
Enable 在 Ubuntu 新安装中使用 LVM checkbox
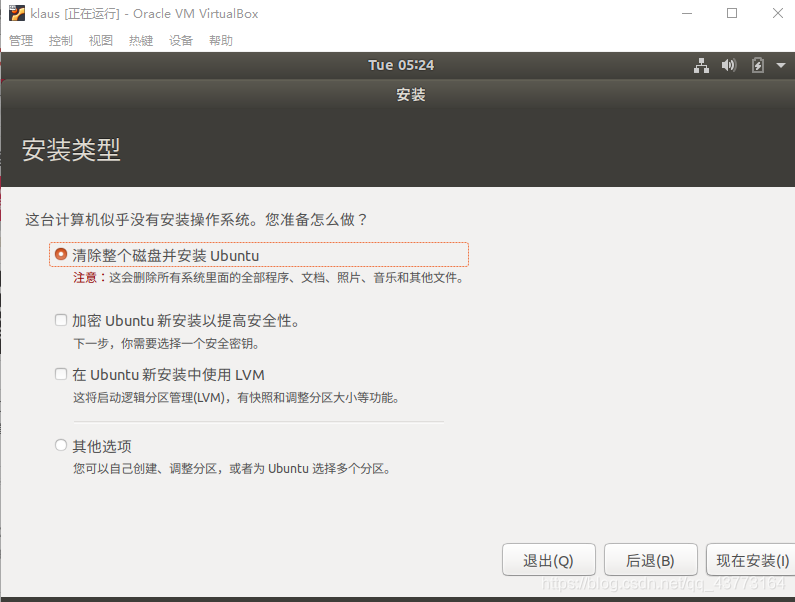coord(61,374)
